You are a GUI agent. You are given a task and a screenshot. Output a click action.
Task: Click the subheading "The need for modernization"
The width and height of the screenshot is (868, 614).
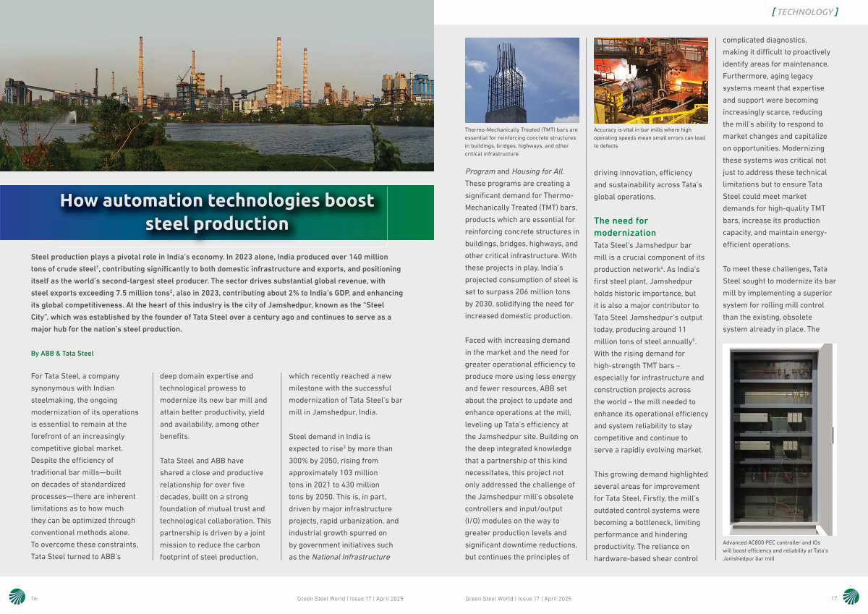[625, 226]
